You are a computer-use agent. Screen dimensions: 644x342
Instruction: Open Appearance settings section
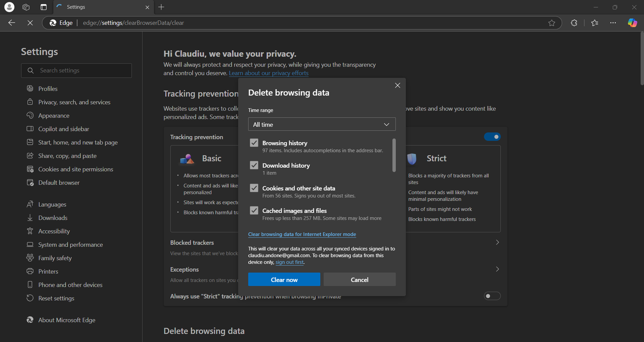point(54,115)
